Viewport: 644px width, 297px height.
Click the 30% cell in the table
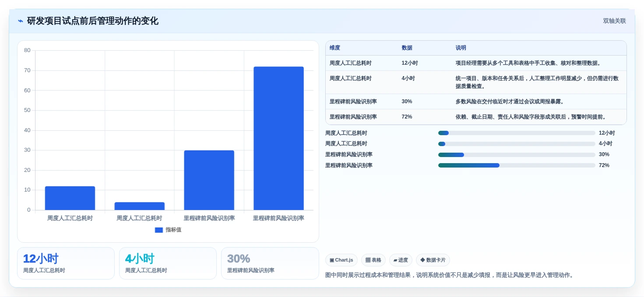point(407,101)
